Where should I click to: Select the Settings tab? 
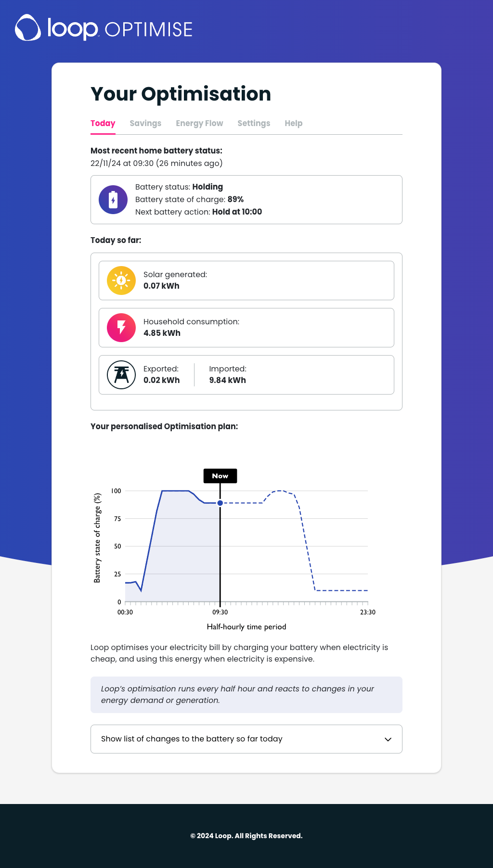pos(254,123)
